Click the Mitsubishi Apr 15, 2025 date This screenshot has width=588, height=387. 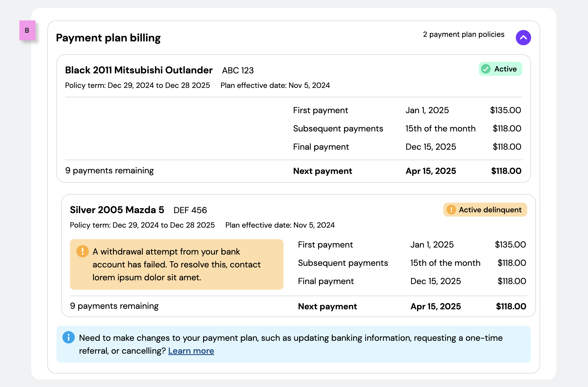pos(431,171)
